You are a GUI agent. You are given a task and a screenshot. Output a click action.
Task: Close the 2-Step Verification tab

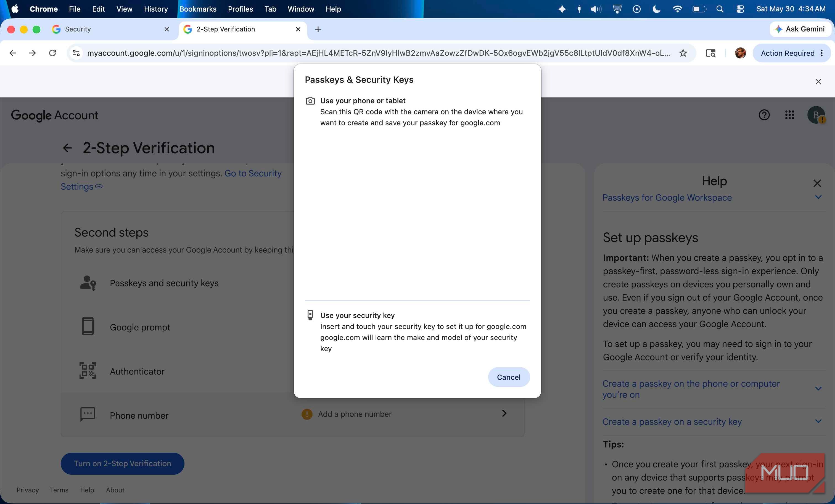(298, 30)
